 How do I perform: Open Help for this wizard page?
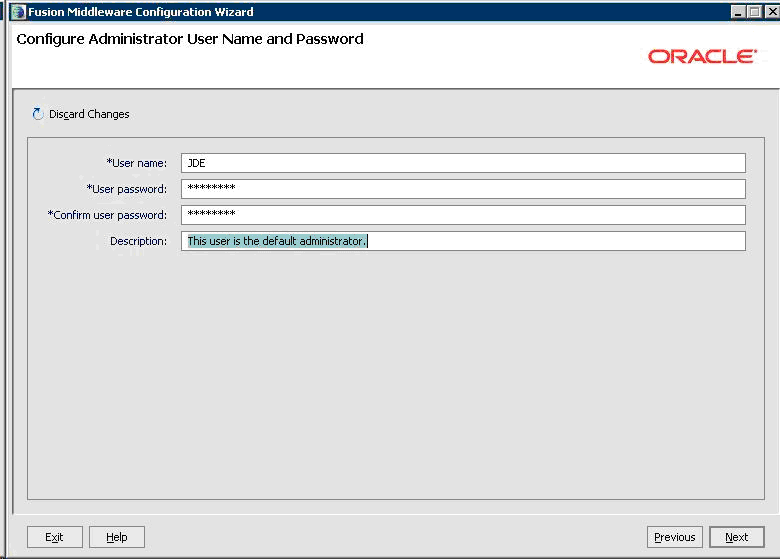(x=117, y=537)
